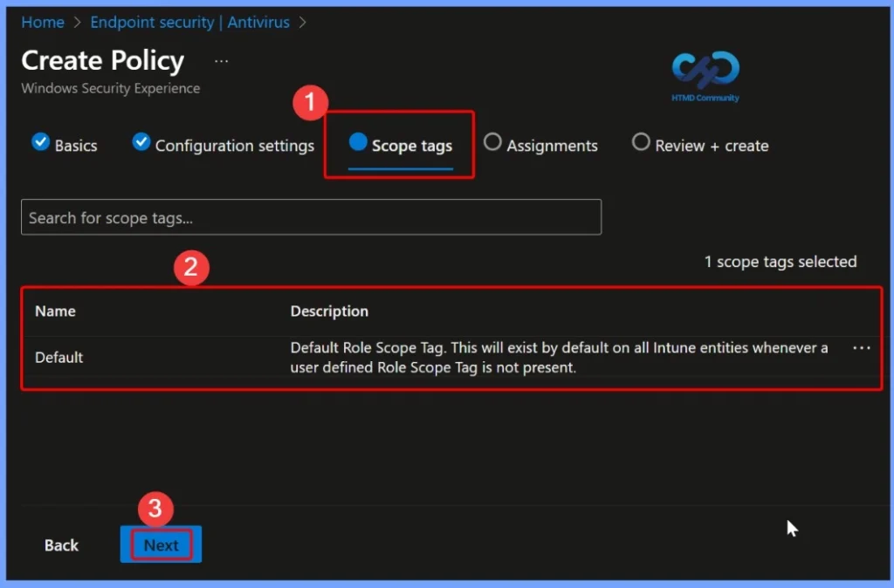894x588 pixels.
Task: Click the Description column header
Action: coord(329,311)
